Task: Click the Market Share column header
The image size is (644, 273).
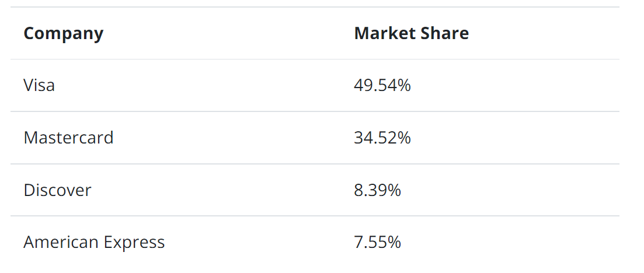Action: click(x=411, y=33)
